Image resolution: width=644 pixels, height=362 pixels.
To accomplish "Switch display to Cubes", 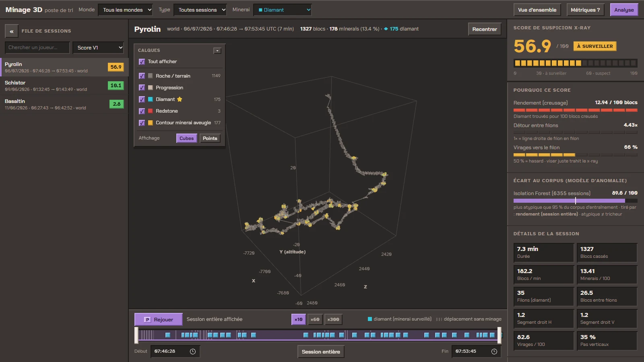I will pos(186,138).
